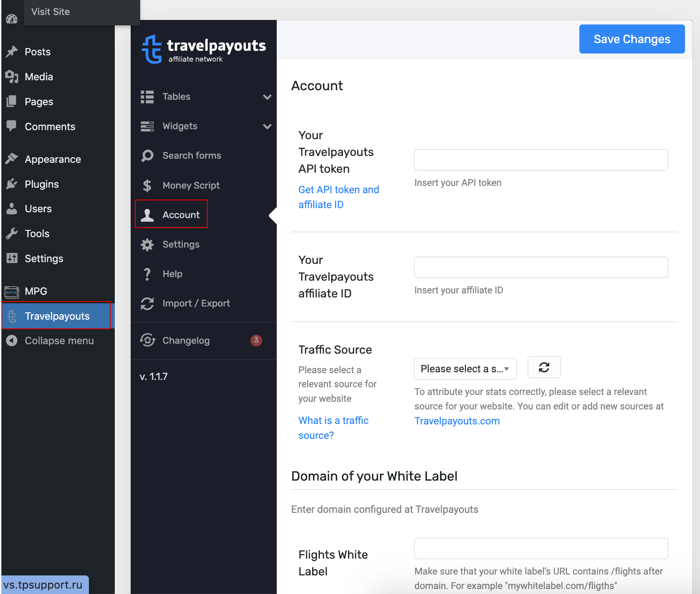Open Appearance in the WordPress menu
The width and height of the screenshot is (700, 594).
click(x=53, y=159)
